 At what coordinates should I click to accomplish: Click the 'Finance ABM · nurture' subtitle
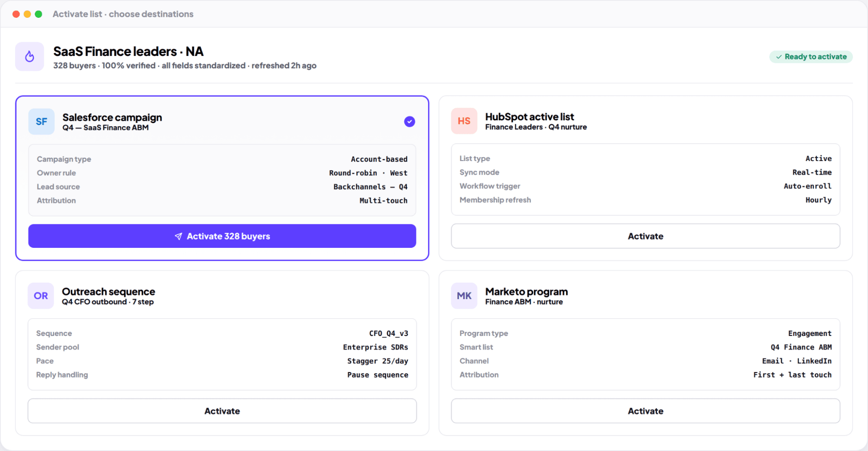click(x=524, y=302)
